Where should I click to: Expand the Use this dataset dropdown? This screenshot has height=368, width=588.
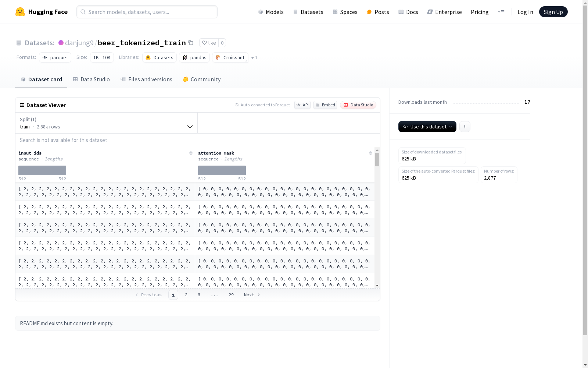click(427, 127)
